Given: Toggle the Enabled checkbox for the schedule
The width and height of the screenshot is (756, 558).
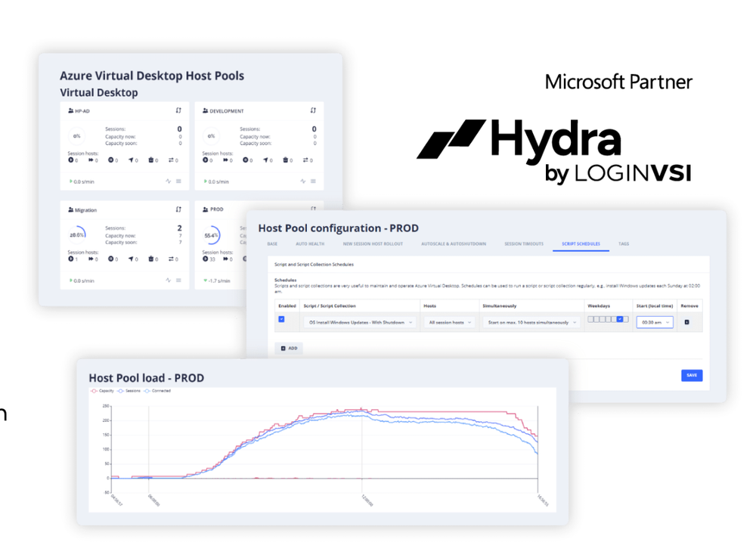Looking at the screenshot, I should (x=281, y=319).
